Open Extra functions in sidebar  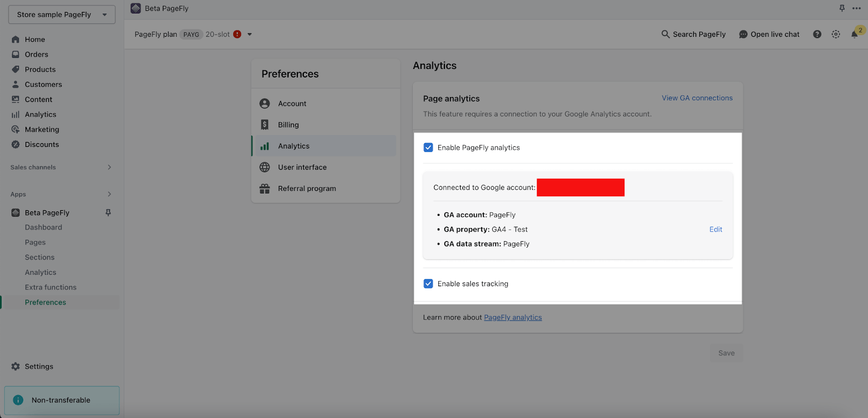point(50,287)
